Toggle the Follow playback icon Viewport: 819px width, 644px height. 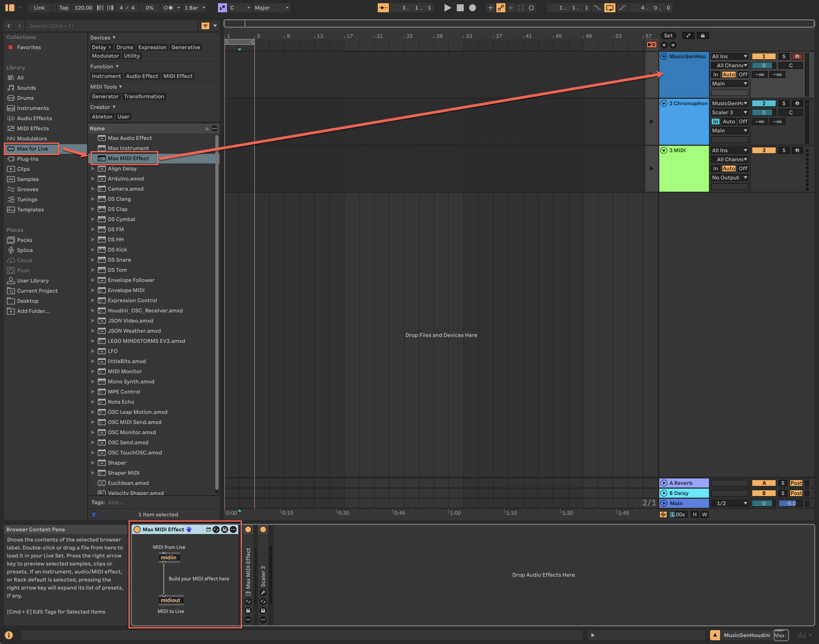[383, 7]
